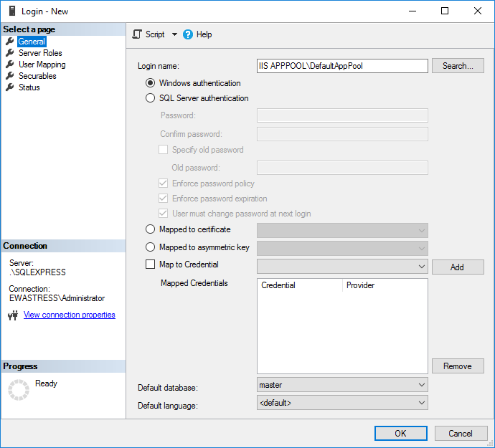
Task: Click the wrench icon beside Status
Action: pos(10,87)
